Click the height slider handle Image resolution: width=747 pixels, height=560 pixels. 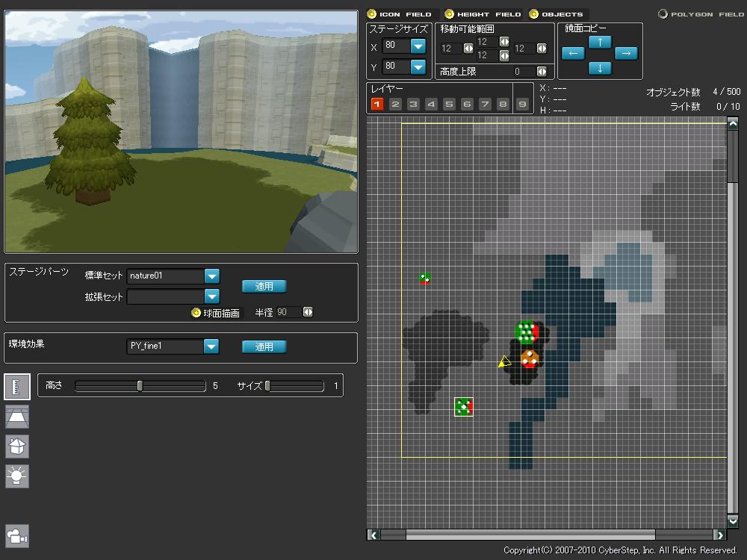[140, 386]
